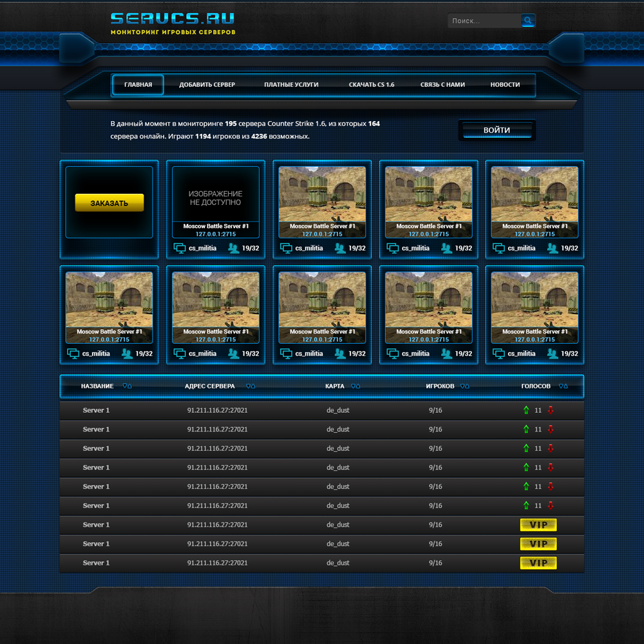
Task: Click the SERVCS.RU logo
Action: click(x=173, y=19)
